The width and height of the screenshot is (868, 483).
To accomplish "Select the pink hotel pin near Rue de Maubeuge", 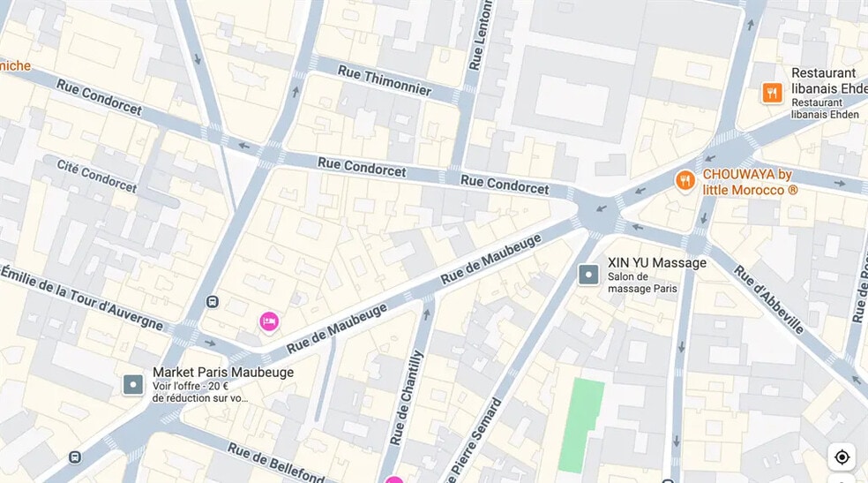I will 269,321.
